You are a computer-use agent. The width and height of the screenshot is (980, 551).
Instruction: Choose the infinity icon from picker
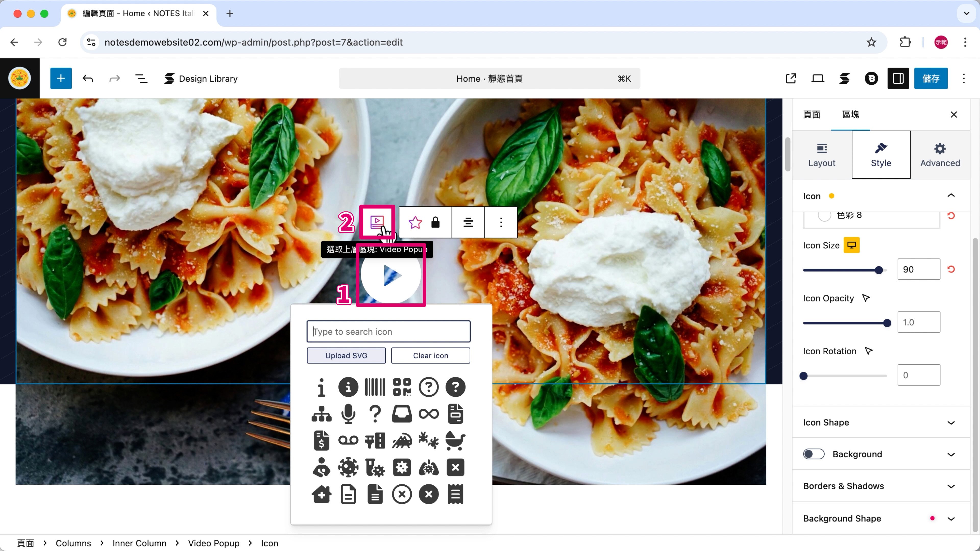(x=428, y=414)
